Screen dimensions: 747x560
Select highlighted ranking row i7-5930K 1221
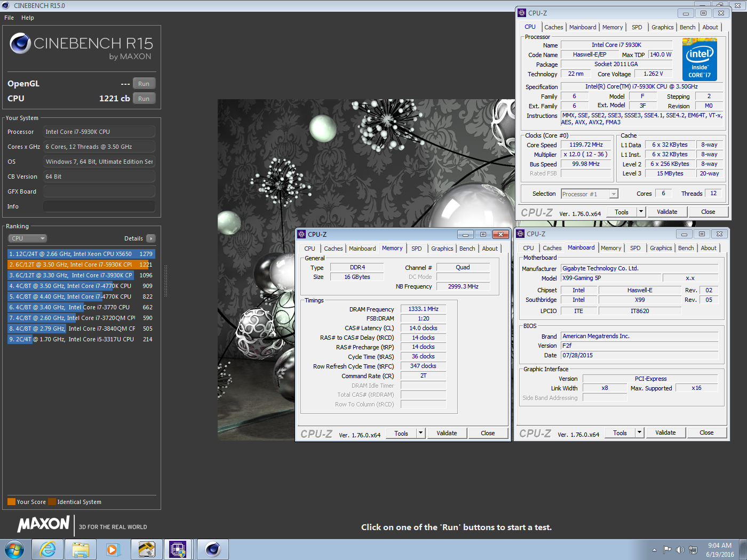tap(81, 265)
